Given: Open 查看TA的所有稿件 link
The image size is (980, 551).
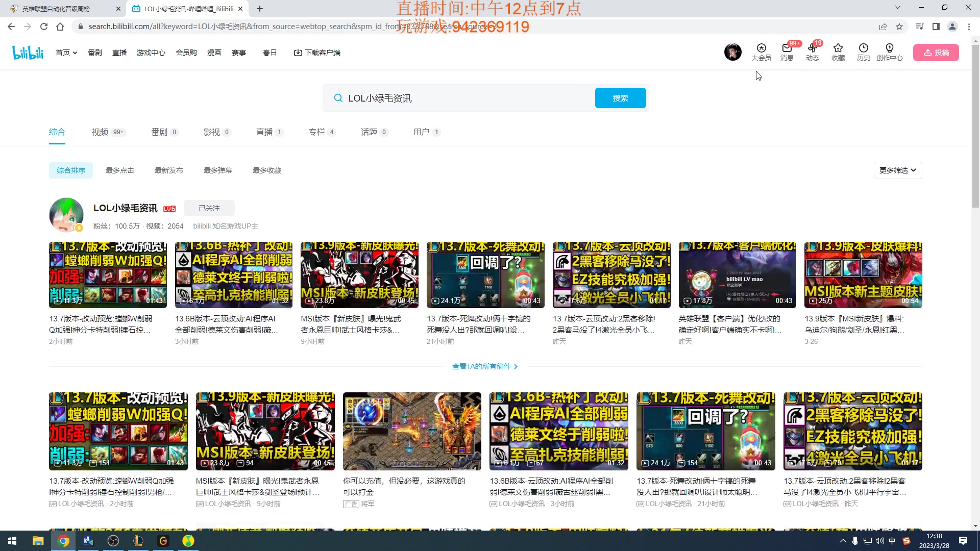Looking at the screenshot, I should [x=485, y=366].
